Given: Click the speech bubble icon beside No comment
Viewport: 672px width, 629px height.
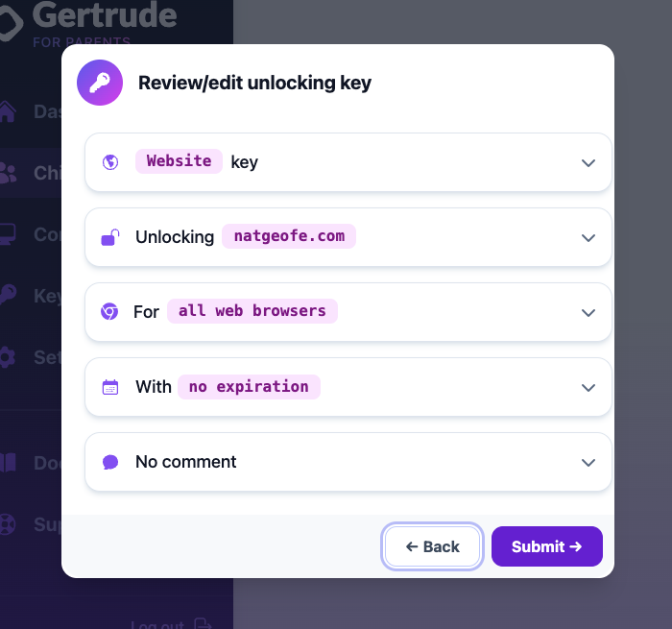Looking at the screenshot, I should 110,462.
